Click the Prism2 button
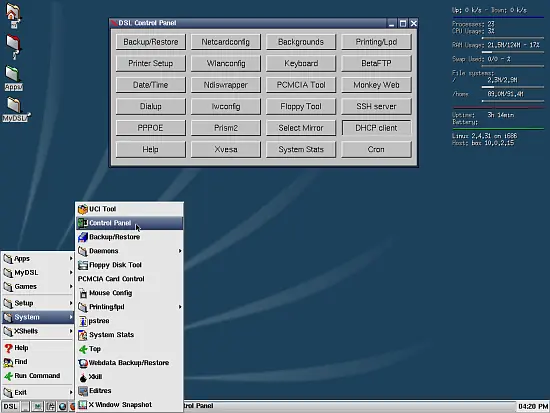This screenshot has height=413, width=550. pyautogui.click(x=226, y=128)
